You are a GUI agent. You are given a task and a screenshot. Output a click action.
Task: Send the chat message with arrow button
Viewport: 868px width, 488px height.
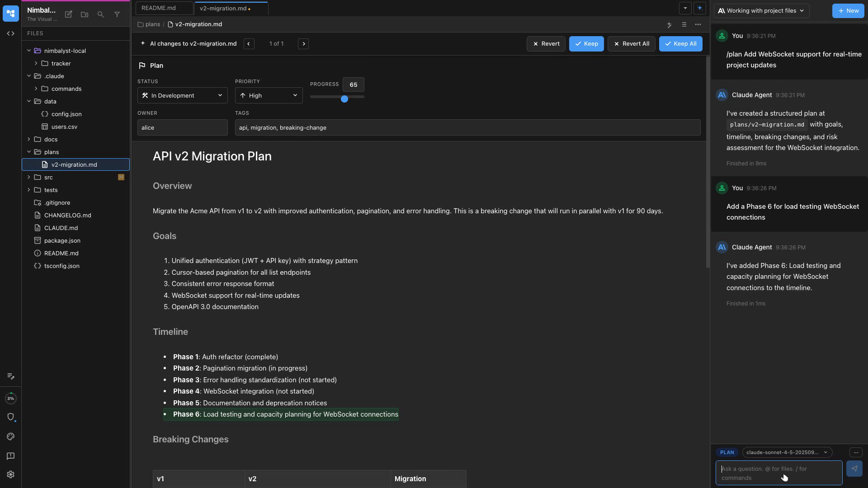tap(854, 469)
